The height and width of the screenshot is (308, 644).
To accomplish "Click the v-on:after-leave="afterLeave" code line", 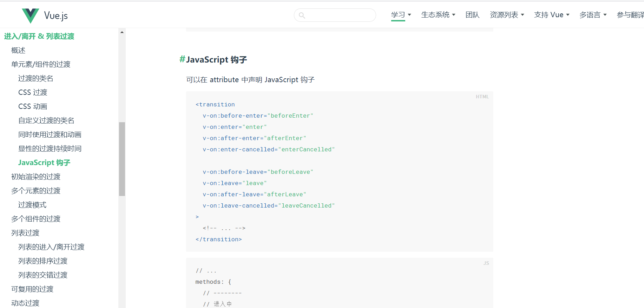I will click(x=254, y=195).
